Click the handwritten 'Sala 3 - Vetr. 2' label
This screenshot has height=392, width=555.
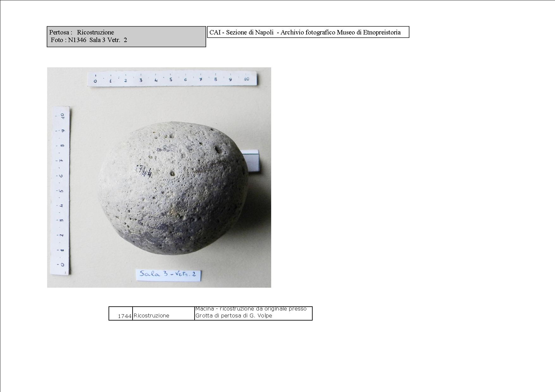(169, 274)
